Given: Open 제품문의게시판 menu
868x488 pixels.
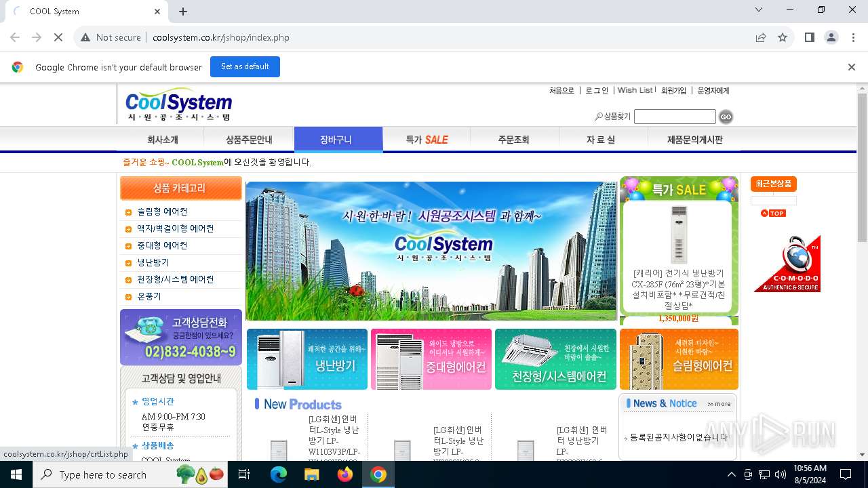Looking at the screenshot, I should [x=694, y=140].
